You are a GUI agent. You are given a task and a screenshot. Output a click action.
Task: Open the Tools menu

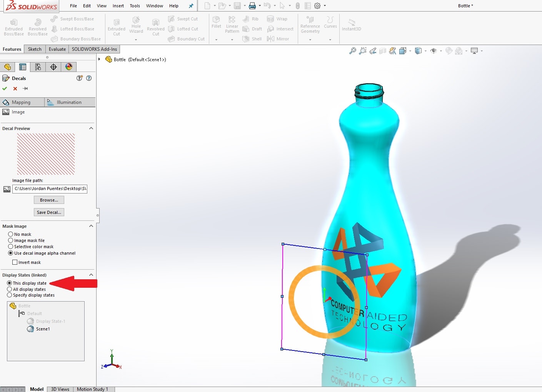135,6
